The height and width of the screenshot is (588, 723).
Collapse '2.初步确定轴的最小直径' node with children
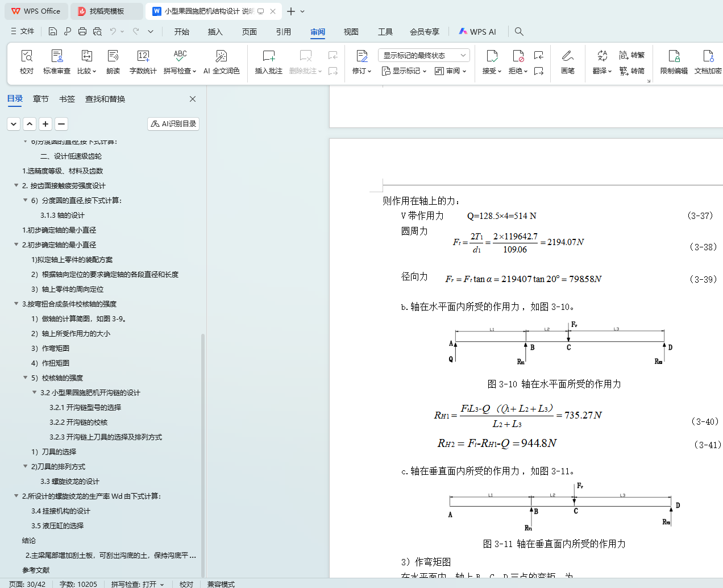[x=16, y=245]
